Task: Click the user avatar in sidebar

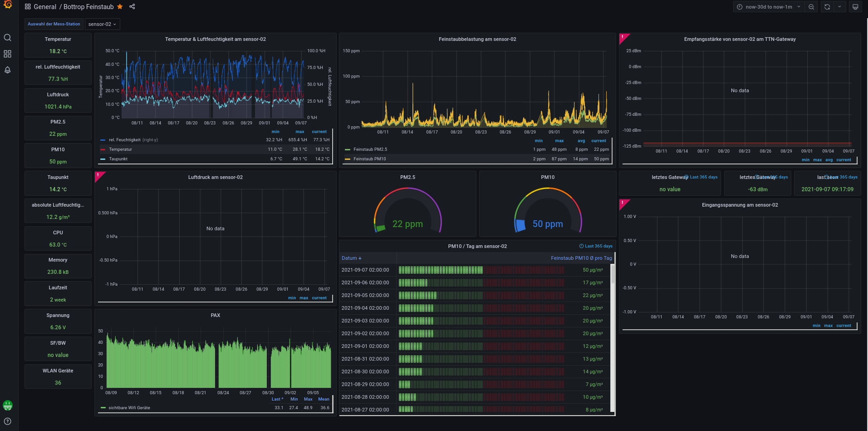Action: (8, 405)
